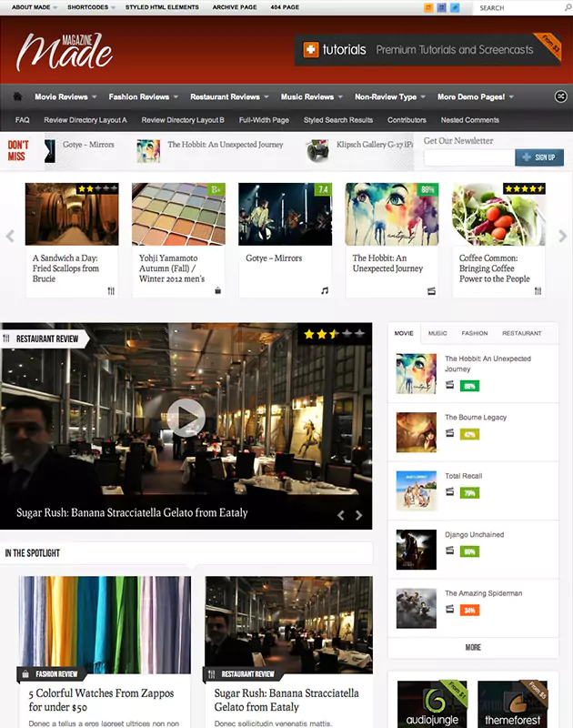Open FAQ link in secondary nav
573x728 pixels.
[x=22, y=120]
